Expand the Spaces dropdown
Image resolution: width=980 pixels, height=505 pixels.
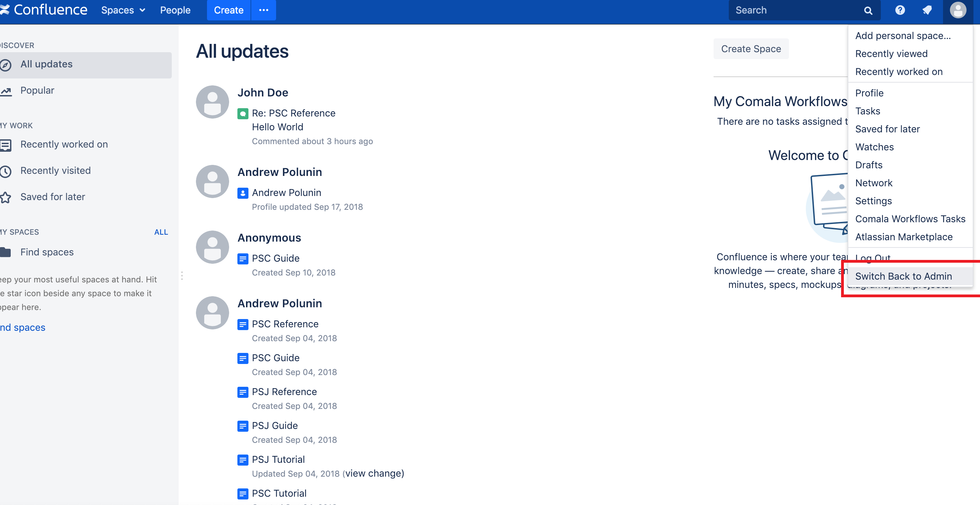pos(123,10)
